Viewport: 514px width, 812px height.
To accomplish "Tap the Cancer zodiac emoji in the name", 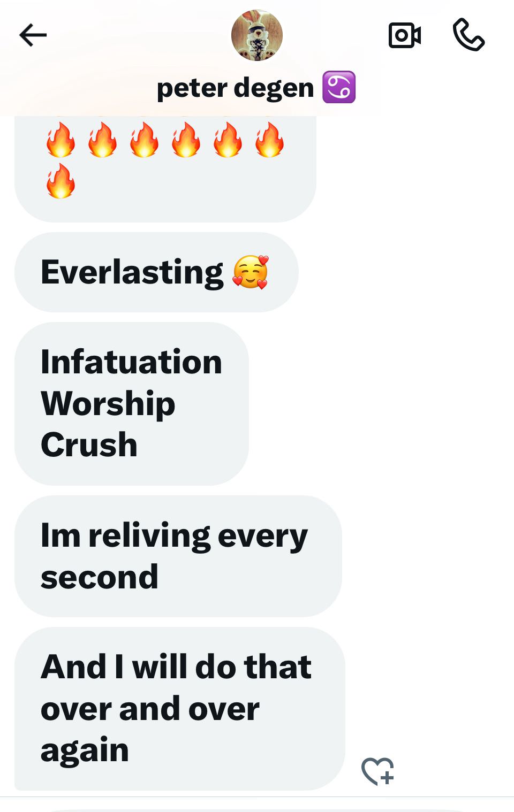I will (339, 87).
